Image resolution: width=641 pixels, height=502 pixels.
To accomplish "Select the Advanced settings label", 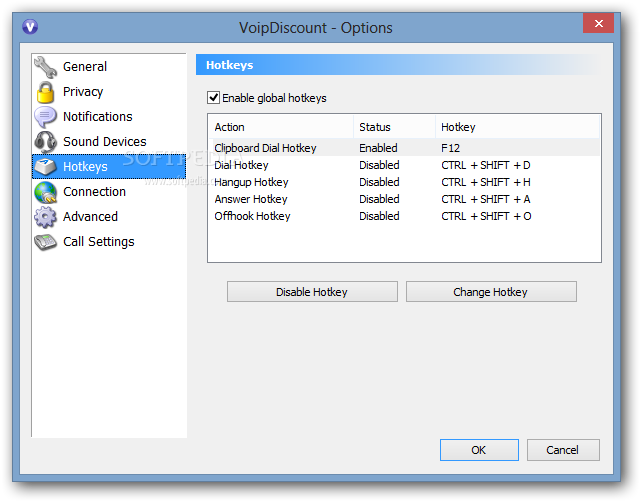I will click(x=90, y=217).
